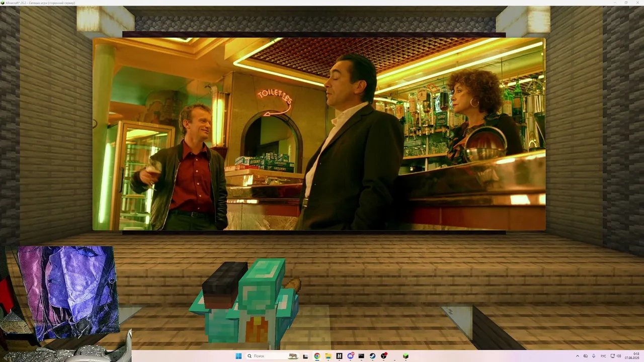Open the network tray icon

(x=612, y=356)
